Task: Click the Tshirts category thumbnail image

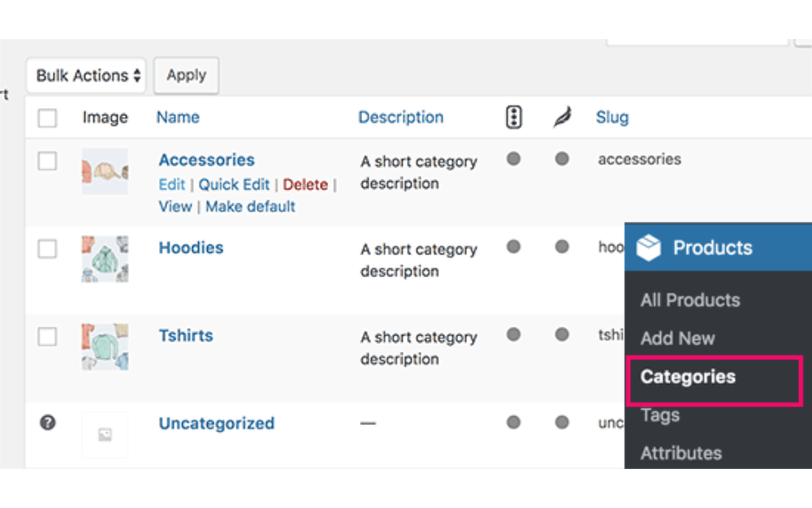Action: 105,346
